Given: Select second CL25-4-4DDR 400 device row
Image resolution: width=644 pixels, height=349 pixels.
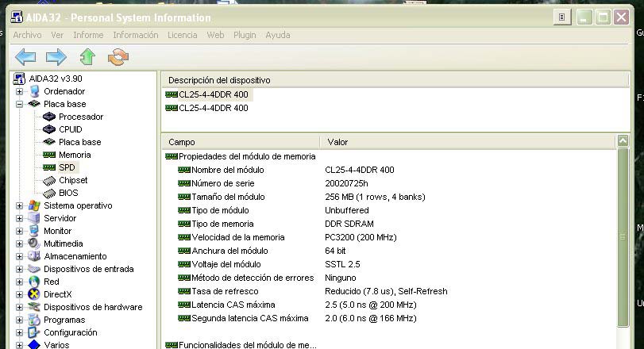Looking at the screenshot, I should coord(207,108).
